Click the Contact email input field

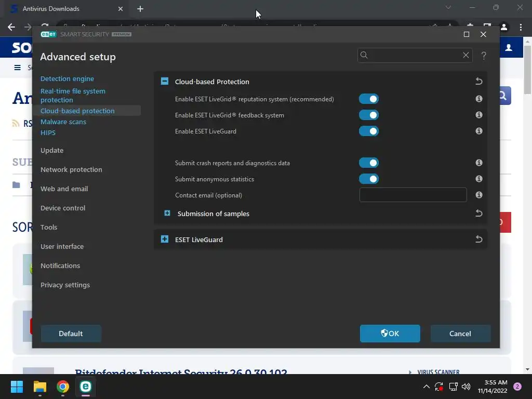coord(413,195)
